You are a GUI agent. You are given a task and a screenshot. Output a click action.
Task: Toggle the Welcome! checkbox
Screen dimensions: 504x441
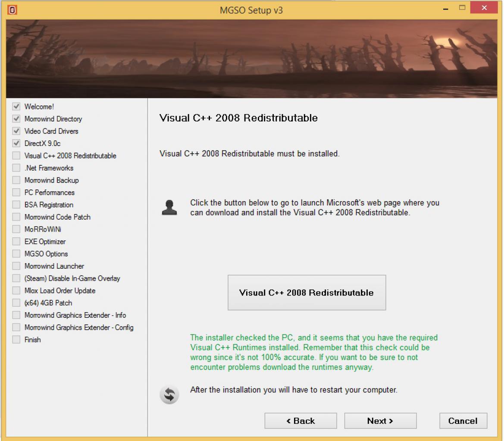(16, 106)
